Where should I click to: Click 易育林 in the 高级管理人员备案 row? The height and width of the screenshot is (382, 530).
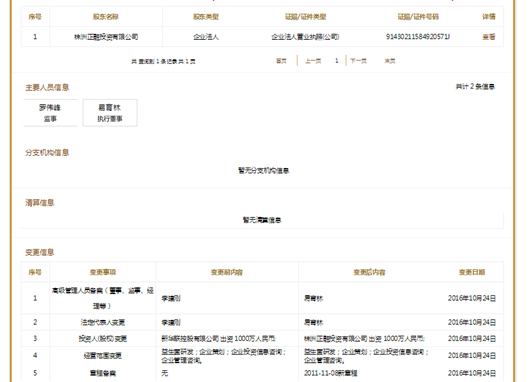[x=313, y=298]
